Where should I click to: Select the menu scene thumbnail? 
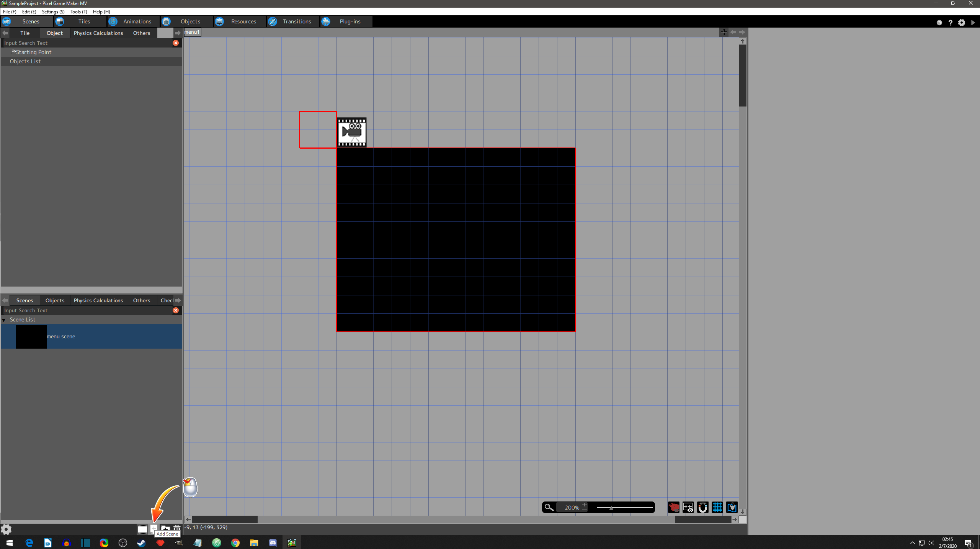coord(31,336)
